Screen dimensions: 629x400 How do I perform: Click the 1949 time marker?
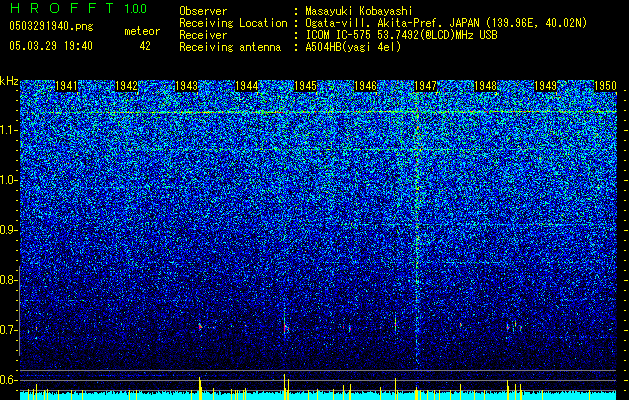[546, 86]
